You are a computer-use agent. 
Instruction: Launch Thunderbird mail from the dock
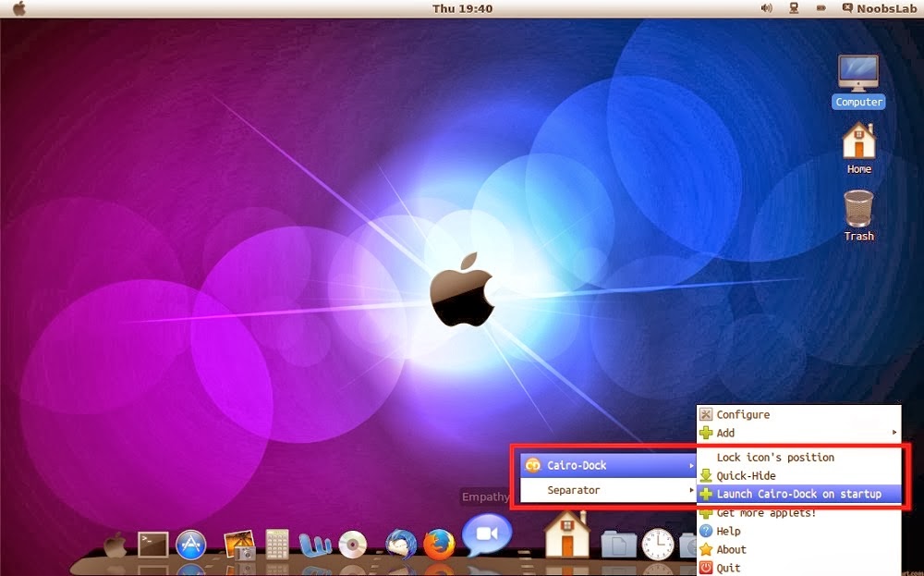401,544
